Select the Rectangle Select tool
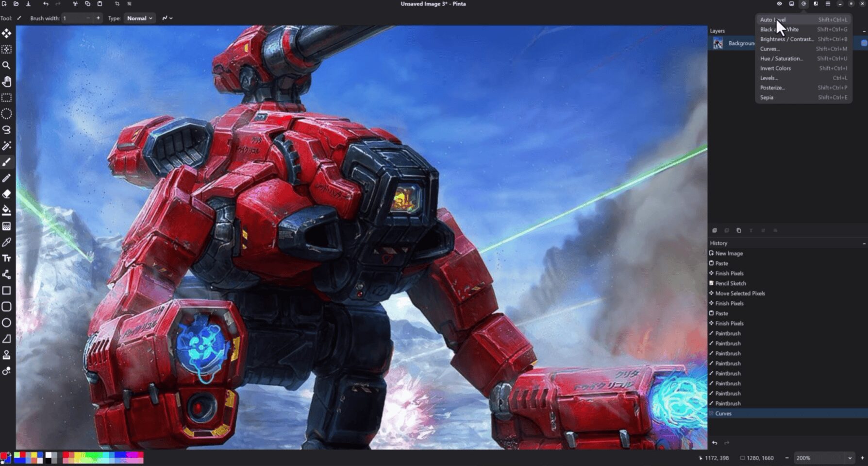This screenshot has width=868, height=466. (6, 98)
